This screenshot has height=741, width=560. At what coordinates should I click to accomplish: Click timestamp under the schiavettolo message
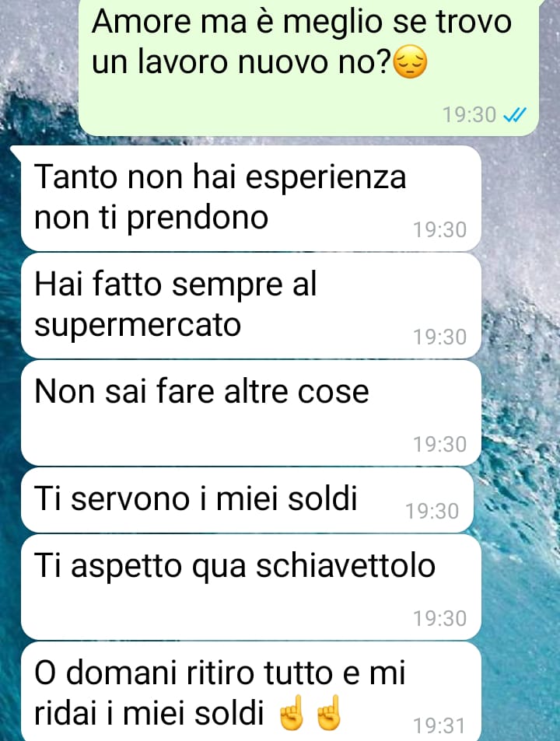pos(440,618)
